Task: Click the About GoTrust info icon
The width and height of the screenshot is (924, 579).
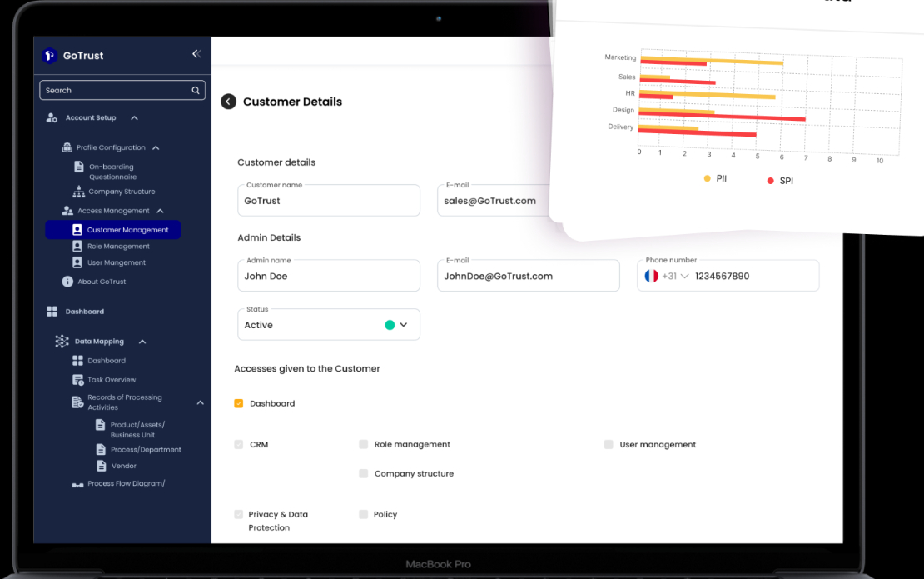Action: 67,282
